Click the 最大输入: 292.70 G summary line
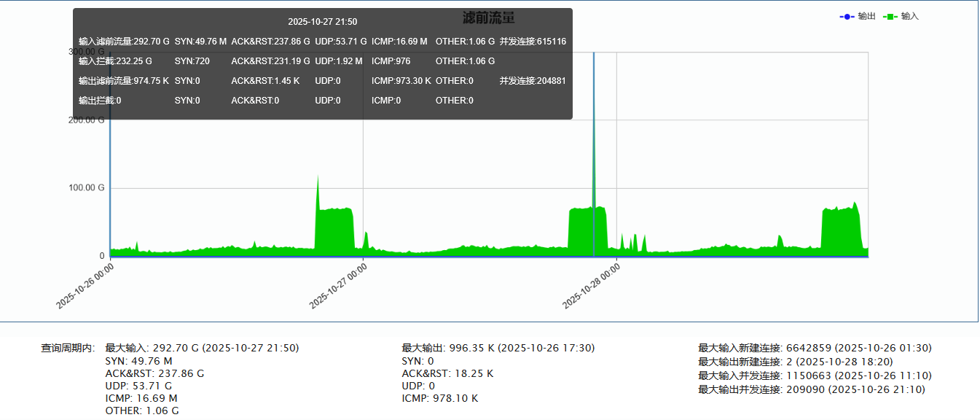The height and width of the screenshot is (420, 980). 202,348
